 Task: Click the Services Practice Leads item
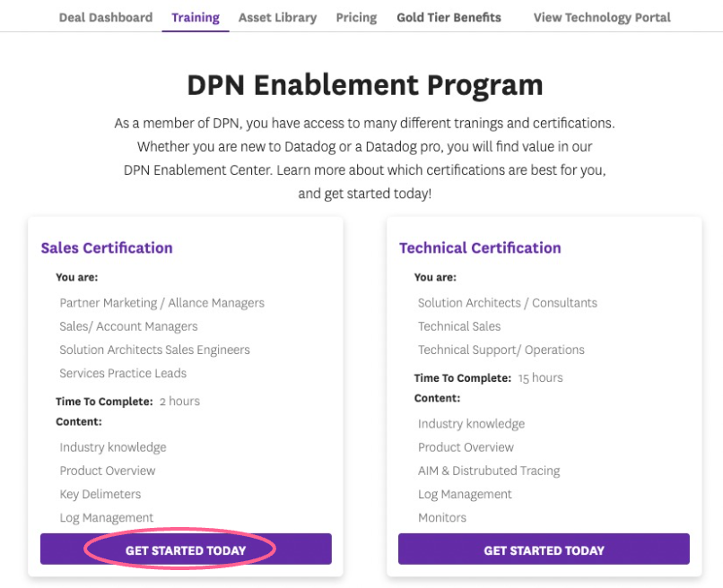click(123, 373)
